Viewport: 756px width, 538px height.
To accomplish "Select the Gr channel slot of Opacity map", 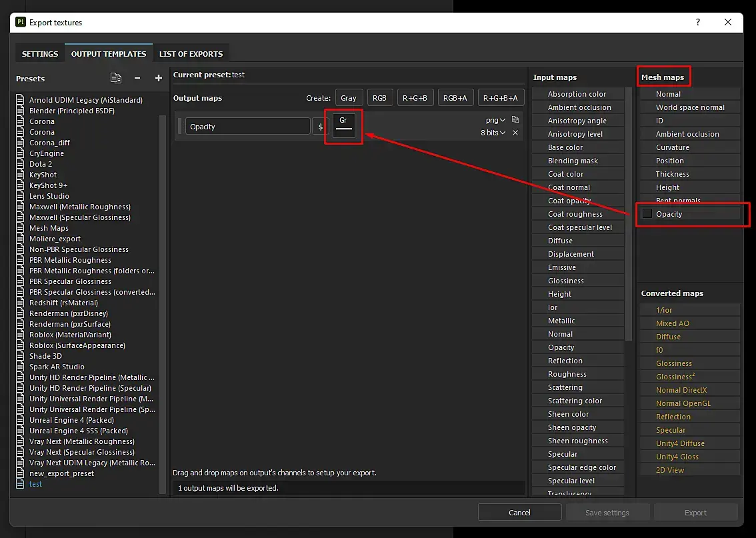I will (344, 126).
